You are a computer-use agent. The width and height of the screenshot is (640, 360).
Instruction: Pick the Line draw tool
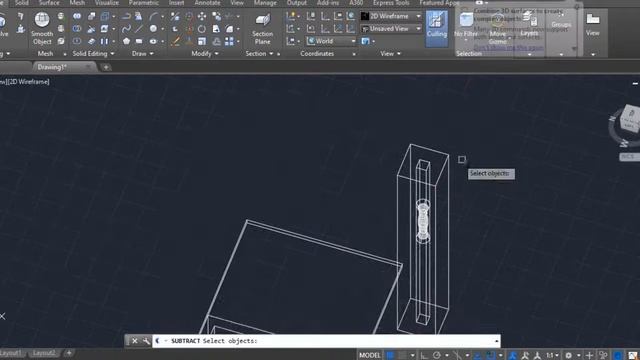point(139,29)
